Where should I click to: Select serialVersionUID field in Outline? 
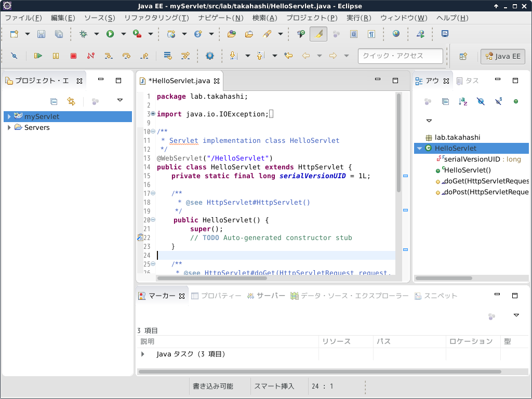478,159
